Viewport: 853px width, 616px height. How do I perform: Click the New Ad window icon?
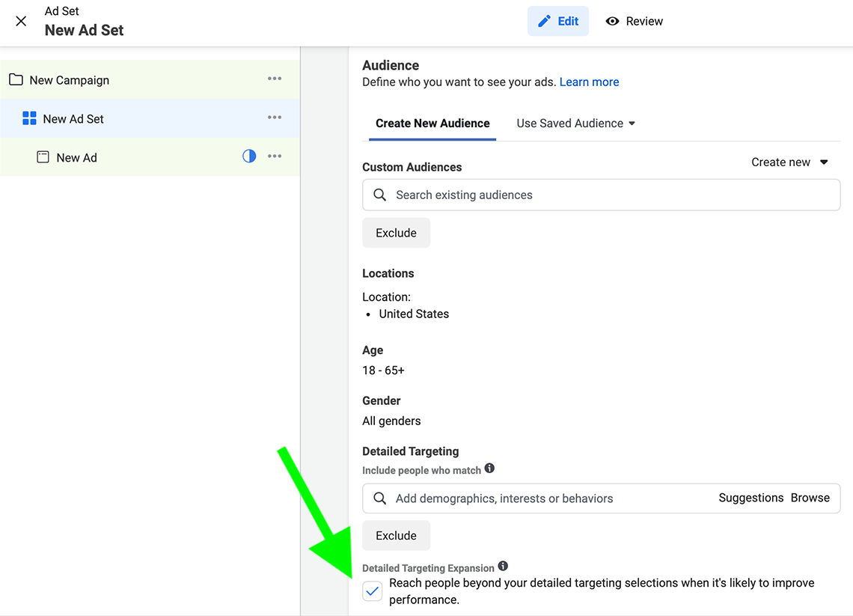[x=43, y=156]
